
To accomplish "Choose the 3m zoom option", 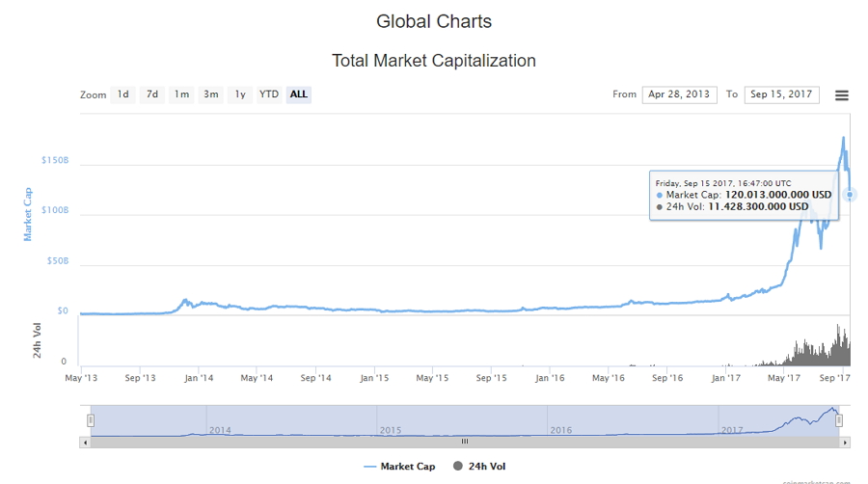I will point(211,94).
